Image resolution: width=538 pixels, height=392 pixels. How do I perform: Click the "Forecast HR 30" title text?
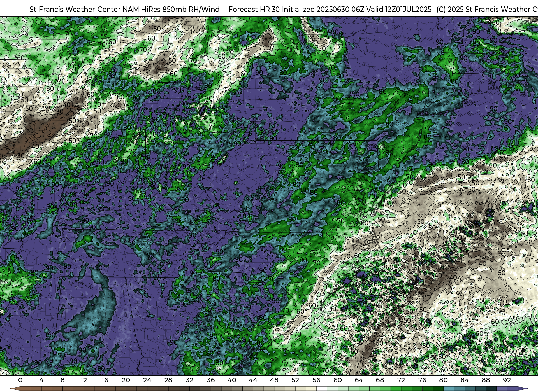(255, 9)
